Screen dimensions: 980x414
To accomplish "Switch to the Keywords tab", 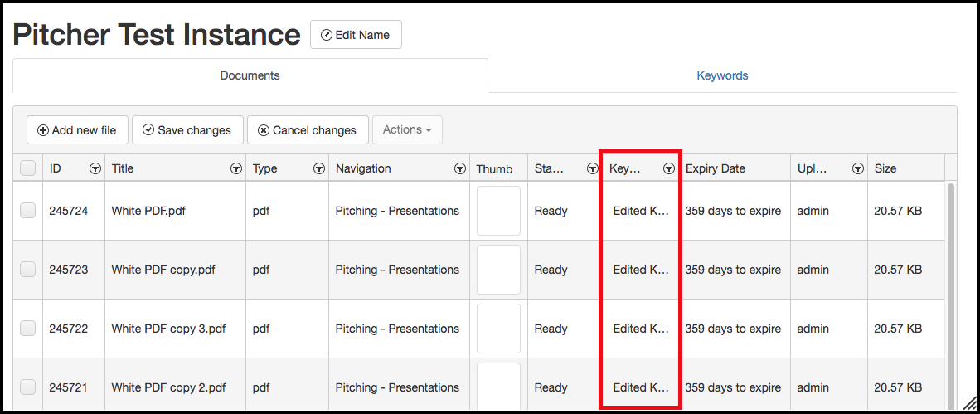I will (x=722, y=75).
